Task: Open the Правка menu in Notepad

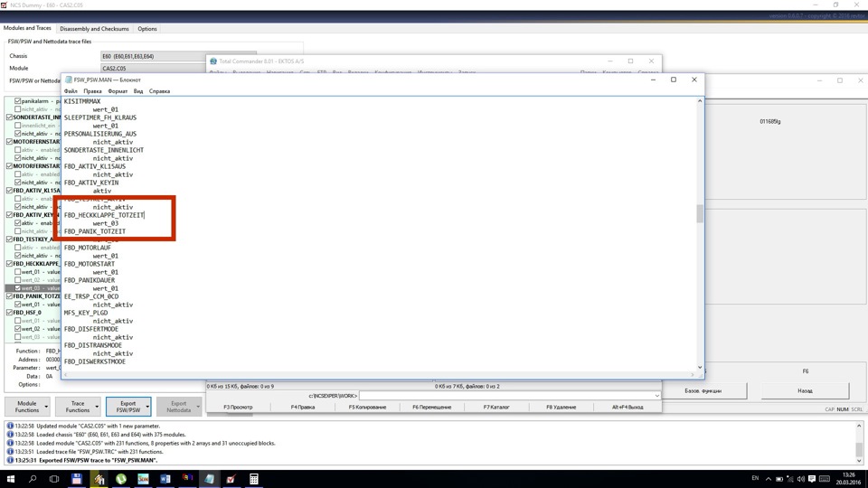Action: click(92, 91)
